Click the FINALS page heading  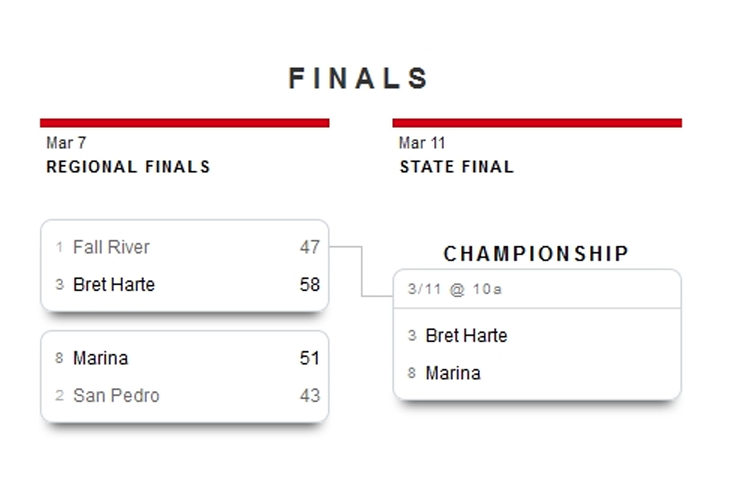click(359, 79)
